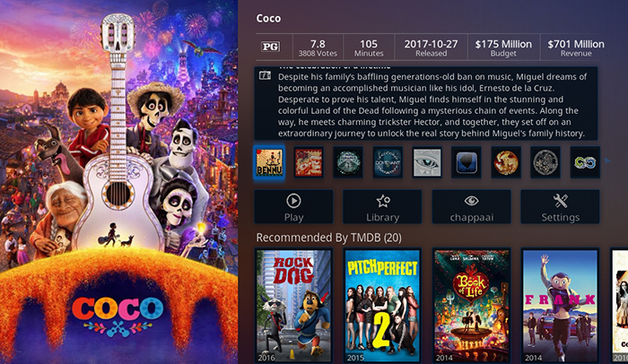
Task: Expand addon list with the right arrow
Action: pyautogui.click(x=608, y=161)
